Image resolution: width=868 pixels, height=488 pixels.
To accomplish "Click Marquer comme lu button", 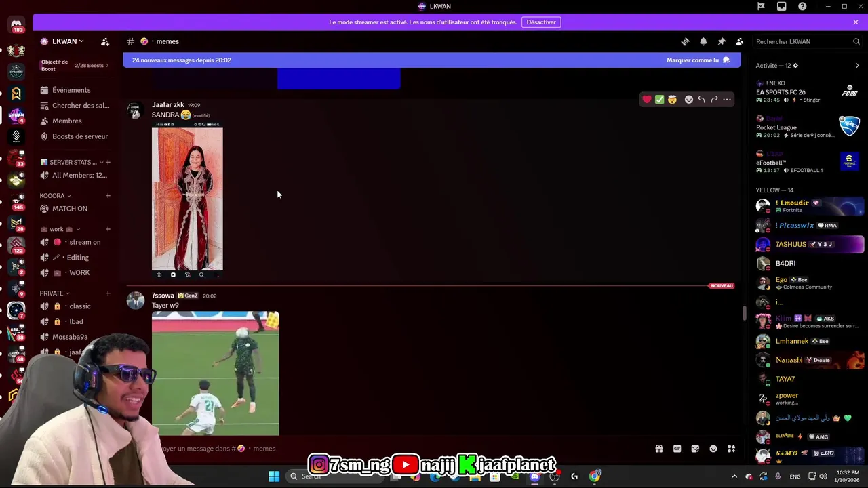I will (x=698, y=60).
